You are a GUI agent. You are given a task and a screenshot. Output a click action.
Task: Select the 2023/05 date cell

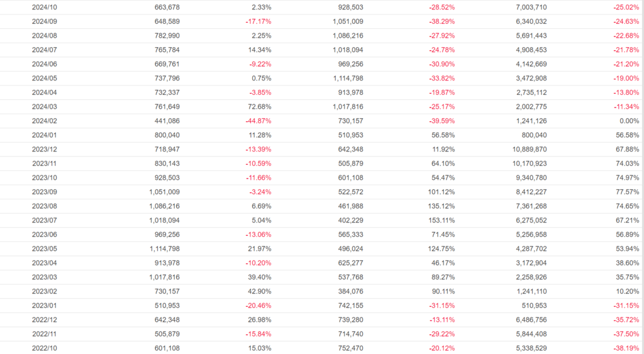point(45,249)
